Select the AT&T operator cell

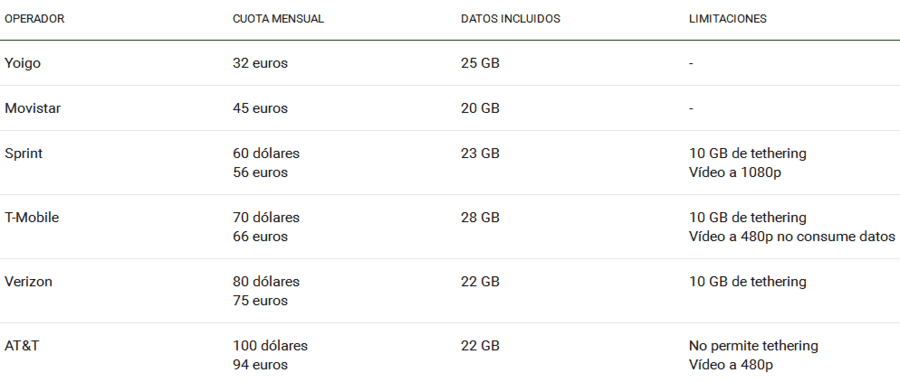[x=22, y=346]
